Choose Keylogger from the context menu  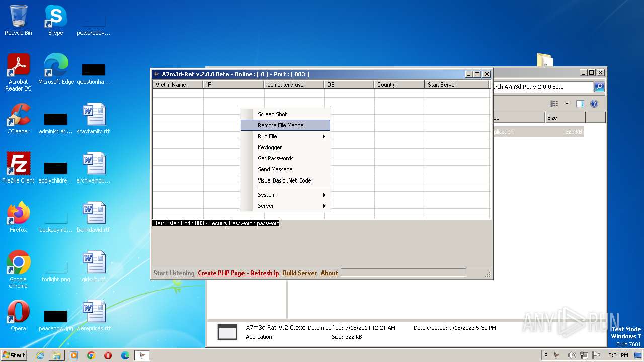pos(285,147)
